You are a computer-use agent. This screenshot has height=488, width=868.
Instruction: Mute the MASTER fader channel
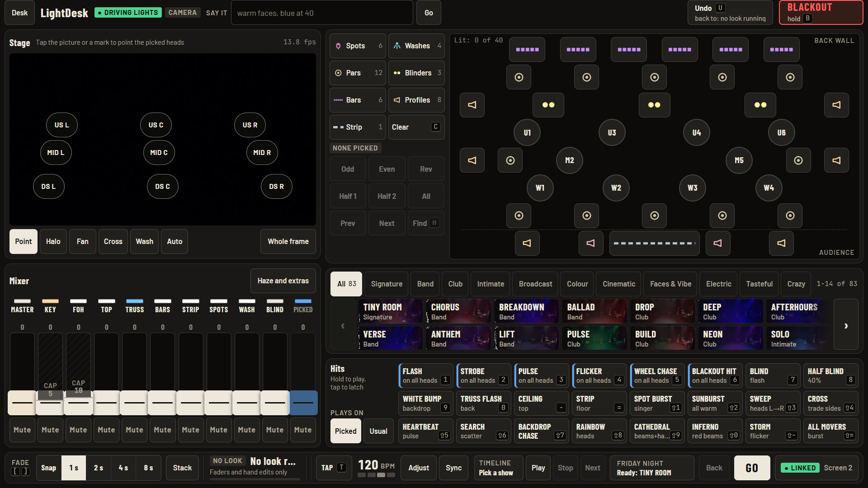22,430
